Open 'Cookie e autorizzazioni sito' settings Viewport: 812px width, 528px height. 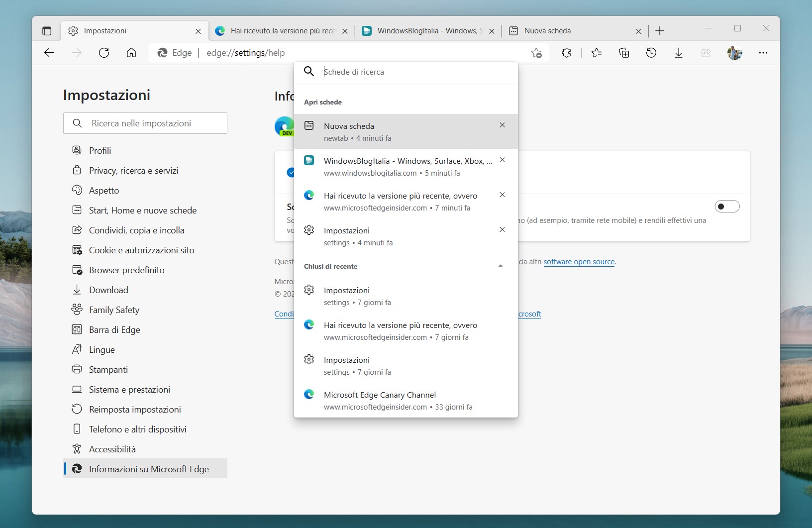[145, 250]
